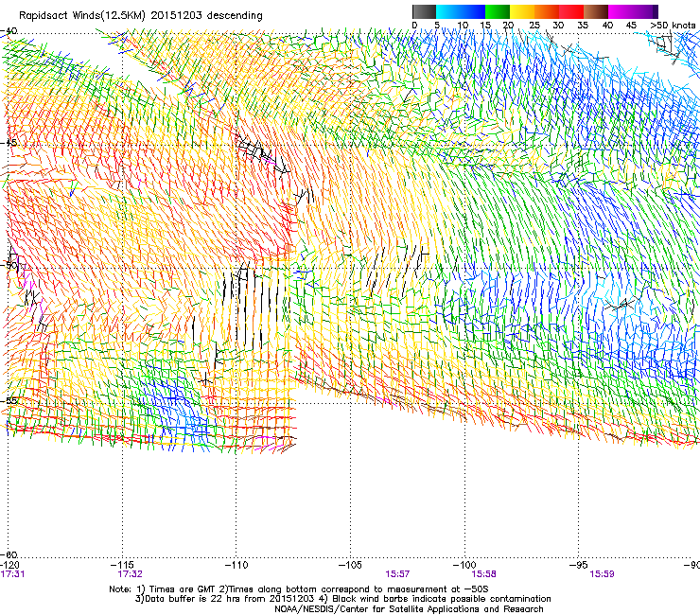
Task: Select the "5" label on the color scale
Action: point(437,26)
